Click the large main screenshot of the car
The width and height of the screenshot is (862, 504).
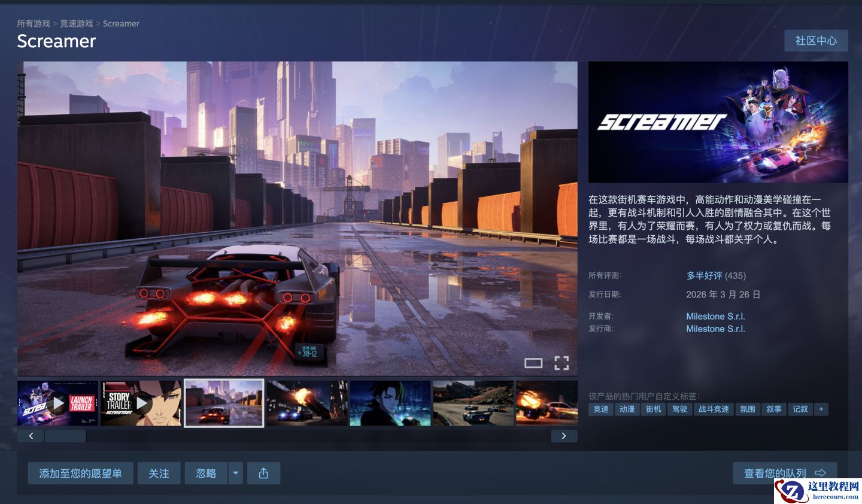(x=298, y=218)
